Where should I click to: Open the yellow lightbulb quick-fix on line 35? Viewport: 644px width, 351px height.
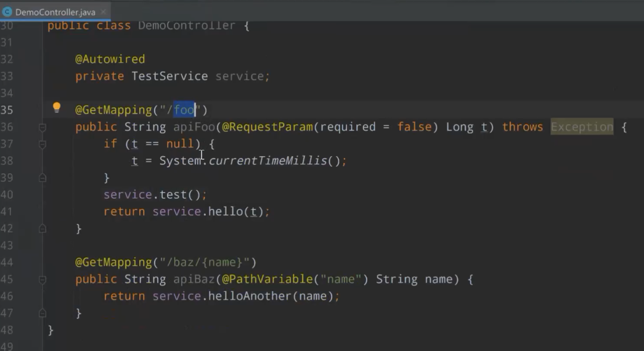tap(57, 108)
